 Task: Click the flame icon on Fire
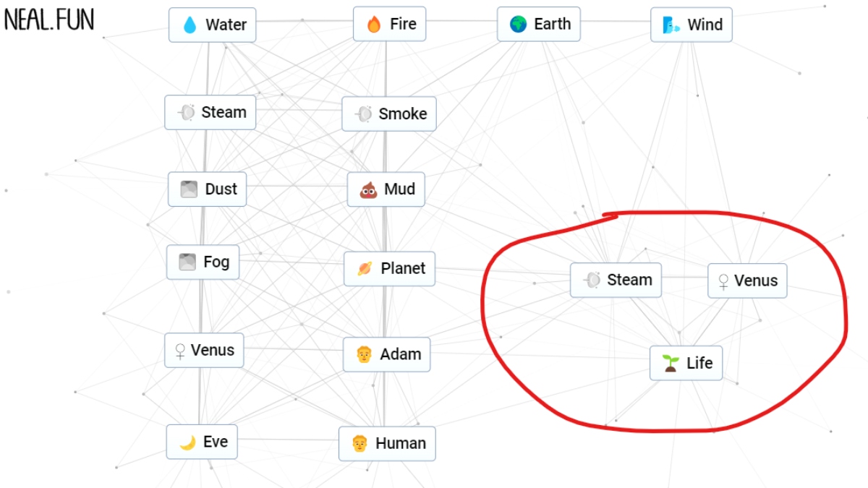pyautogui.click(x=374, y=25)
